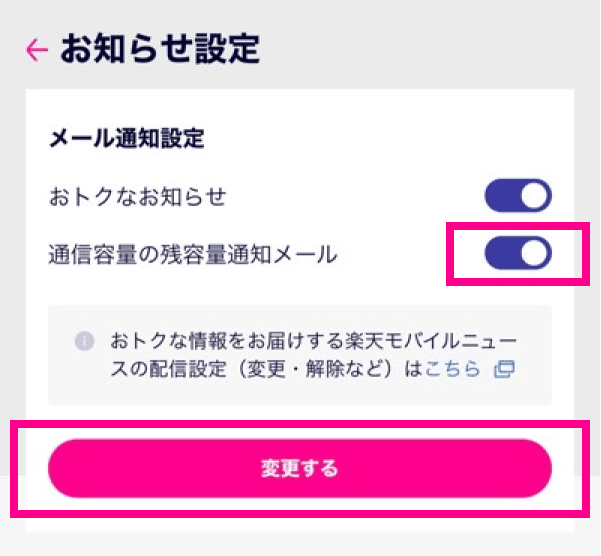Go back using the pink arrow icon

[x=37, y=49]
